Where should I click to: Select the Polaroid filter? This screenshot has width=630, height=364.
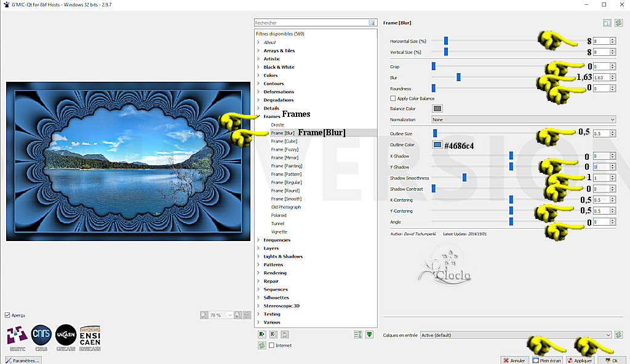tap(279, 215)
